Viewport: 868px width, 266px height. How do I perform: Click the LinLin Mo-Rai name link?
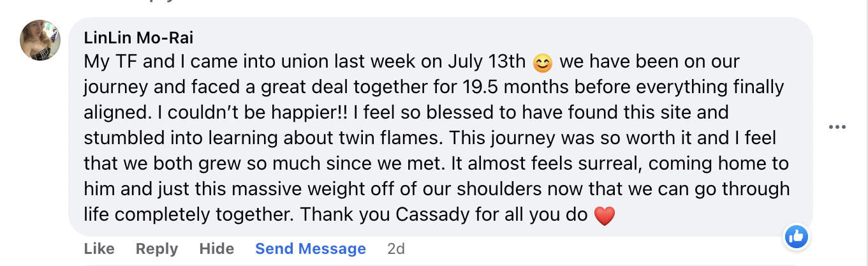pyautogui.click(x=138, y=38)
